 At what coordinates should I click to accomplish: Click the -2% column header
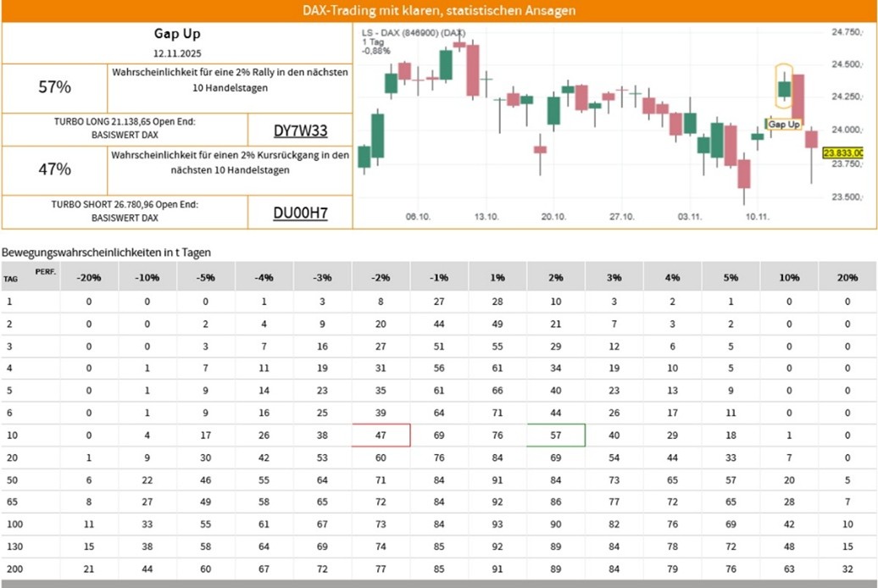pos(381,277)
